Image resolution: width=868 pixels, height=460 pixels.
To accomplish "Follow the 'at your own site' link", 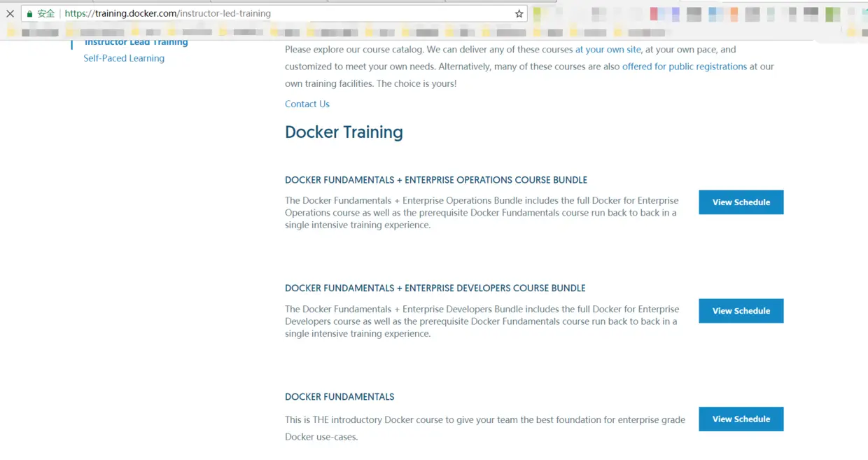I will [x=608, y=50].
